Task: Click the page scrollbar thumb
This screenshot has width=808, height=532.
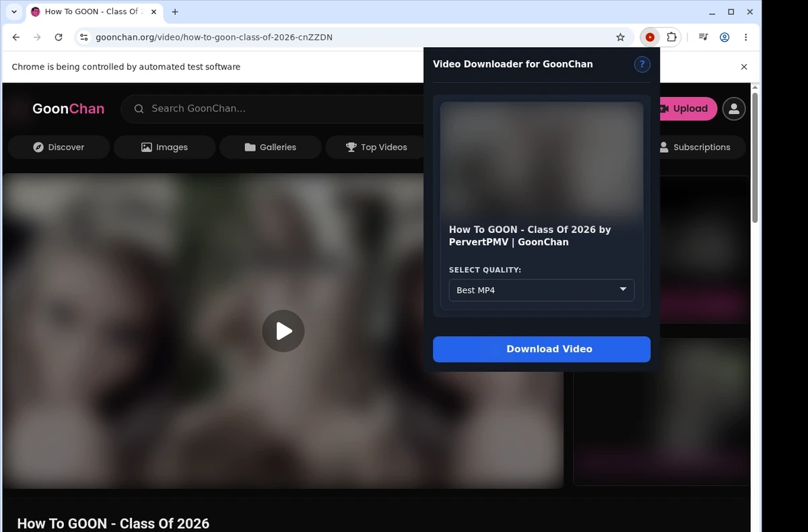Action: coord(755,158)
